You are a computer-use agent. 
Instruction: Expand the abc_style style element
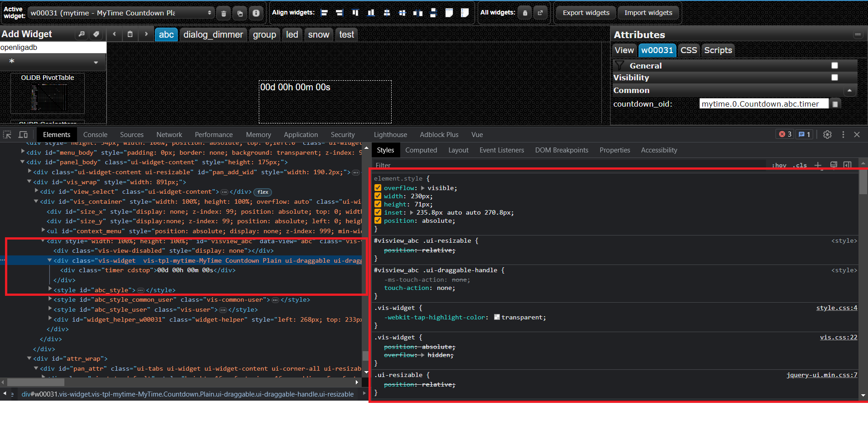pos(50,289)
